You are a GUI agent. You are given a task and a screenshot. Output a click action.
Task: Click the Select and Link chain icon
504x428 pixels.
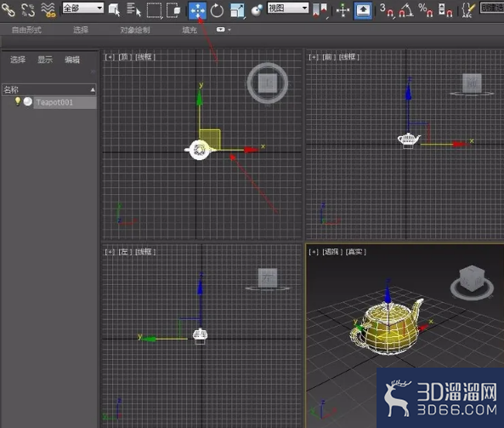(8, 9)
